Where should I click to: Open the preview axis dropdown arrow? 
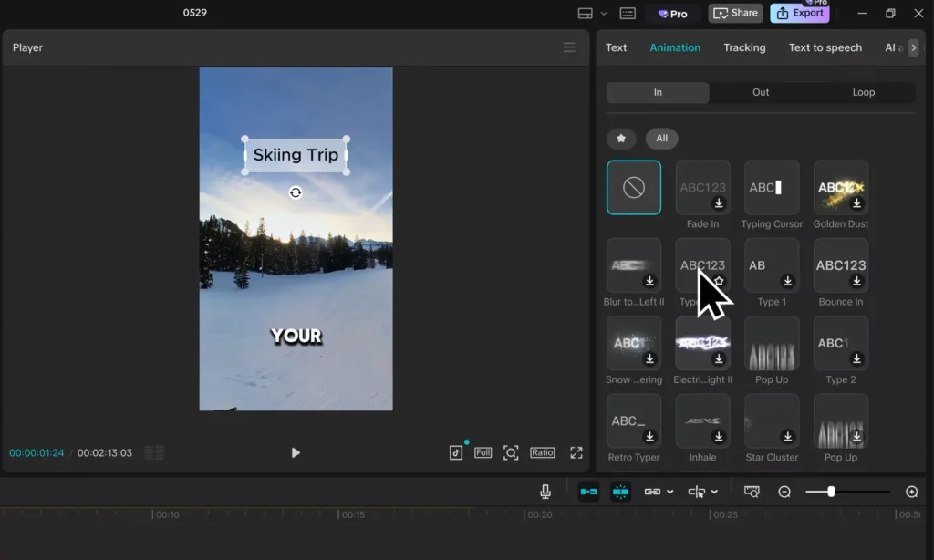pos(714,493)
